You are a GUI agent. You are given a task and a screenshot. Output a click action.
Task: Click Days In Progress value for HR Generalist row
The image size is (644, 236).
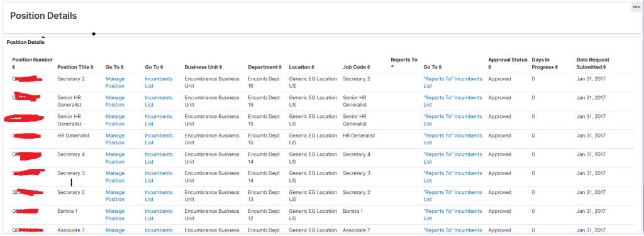pyautogui.click(x=533, y=136)
